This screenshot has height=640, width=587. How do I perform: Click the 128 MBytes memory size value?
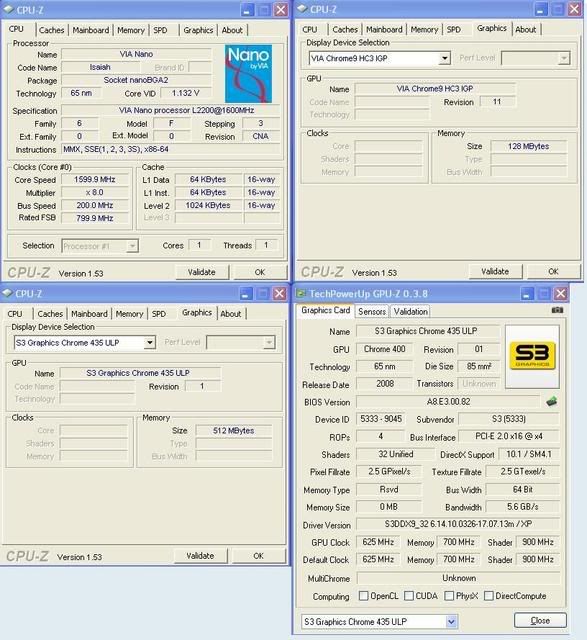pyautogui.click(x=528, y=146)
